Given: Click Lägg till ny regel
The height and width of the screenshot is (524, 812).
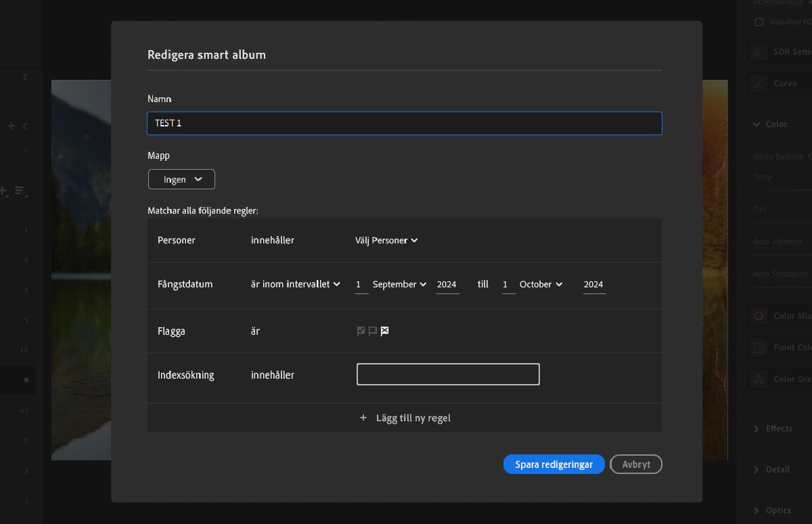Looking at the screenshot, I should [x=405, y=417].
